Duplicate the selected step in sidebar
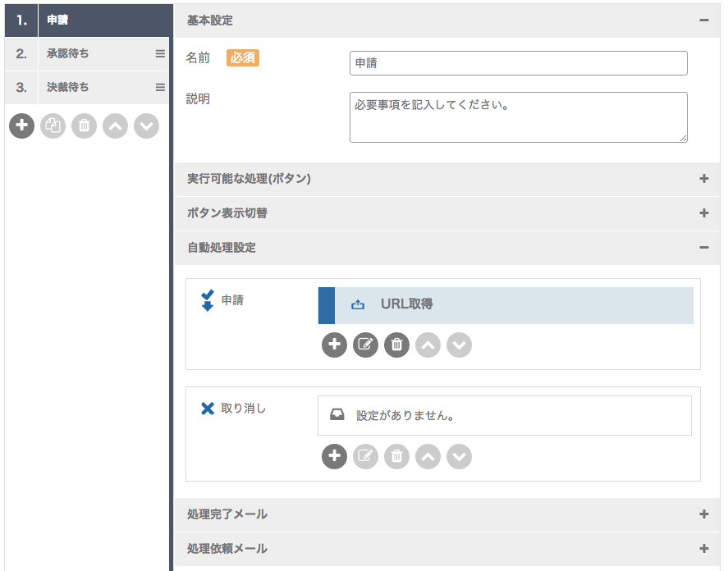The width and height of the screenshot is (728, 571). click(x=53, y=126)
